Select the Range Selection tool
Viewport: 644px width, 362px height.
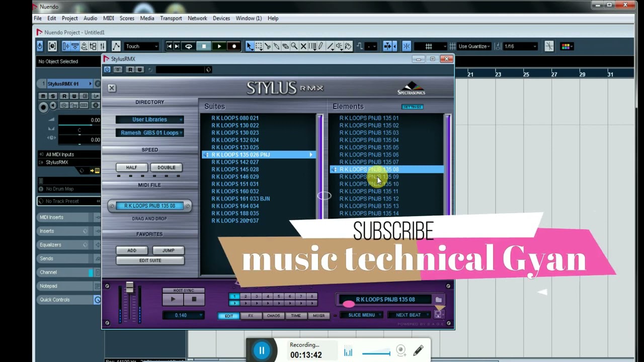click(259, 46)
